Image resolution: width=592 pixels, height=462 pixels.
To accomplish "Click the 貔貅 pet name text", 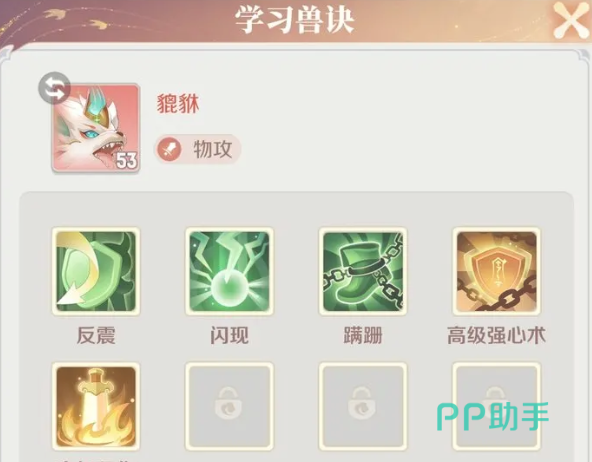I will pos(178,103).
